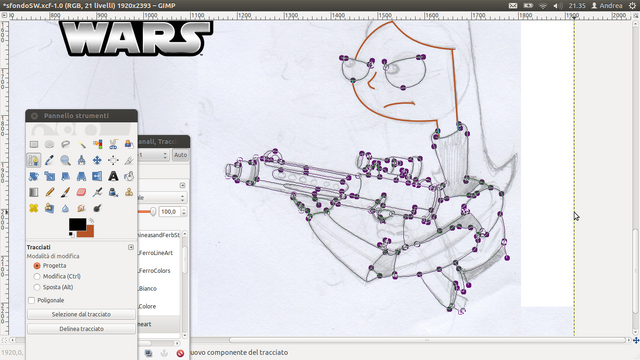Activate the Scissors Select tool
Screen dimensions: 640x360
click(x=113, y=144)
